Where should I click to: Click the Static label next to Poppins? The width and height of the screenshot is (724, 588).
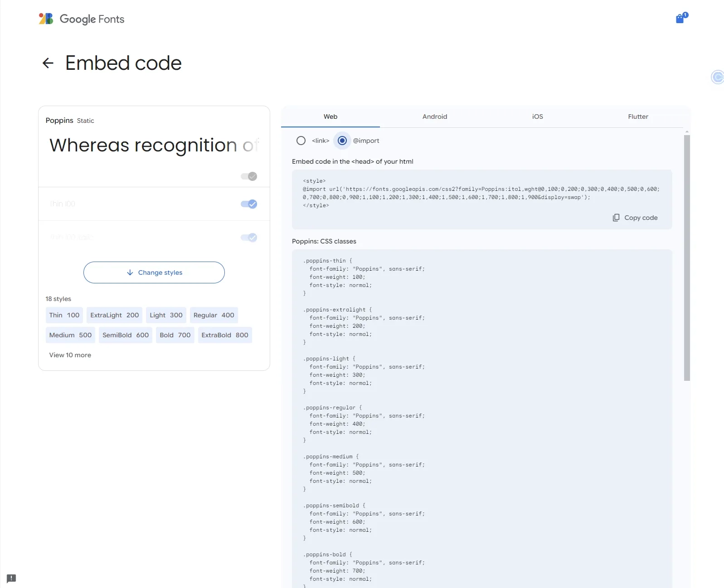pos(86,121)
